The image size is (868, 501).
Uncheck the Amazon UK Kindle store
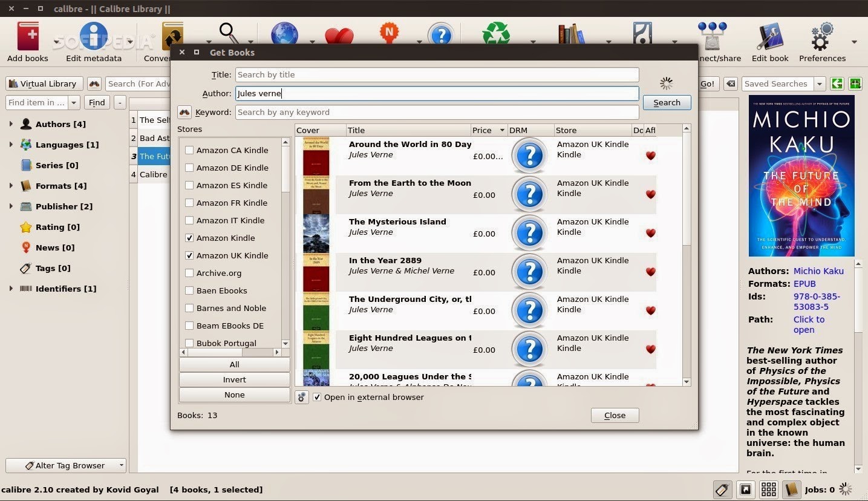click(x=189, y=255)
